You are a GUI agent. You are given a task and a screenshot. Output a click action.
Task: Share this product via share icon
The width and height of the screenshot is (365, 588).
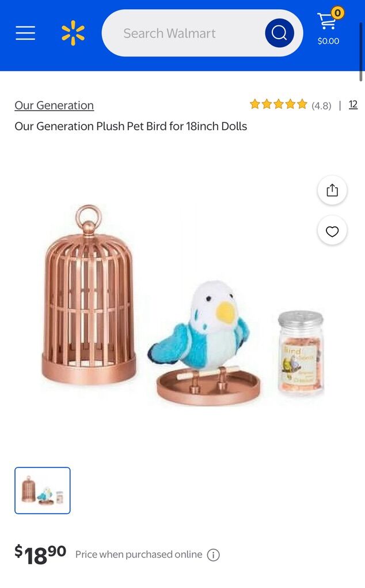coord(332,190)
